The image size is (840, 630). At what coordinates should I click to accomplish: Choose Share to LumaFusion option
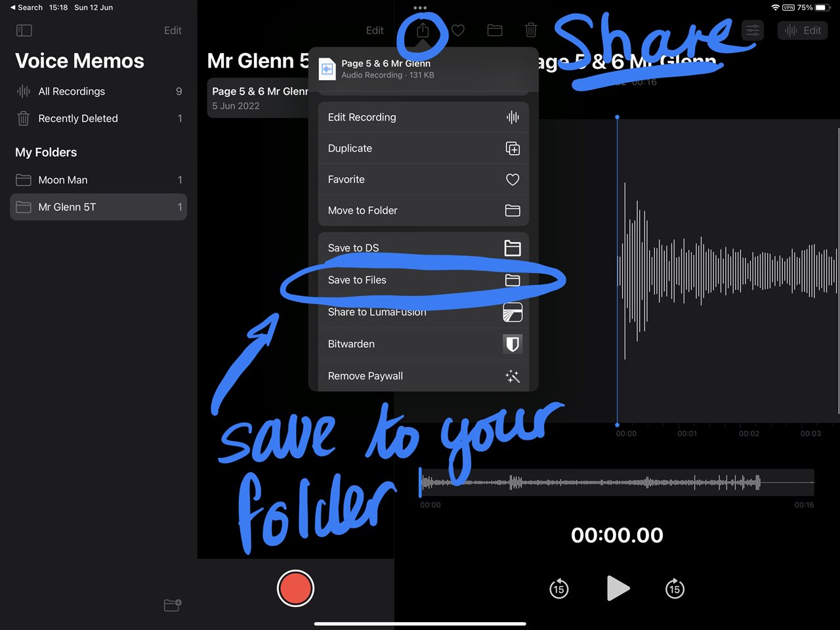(423, 312)
